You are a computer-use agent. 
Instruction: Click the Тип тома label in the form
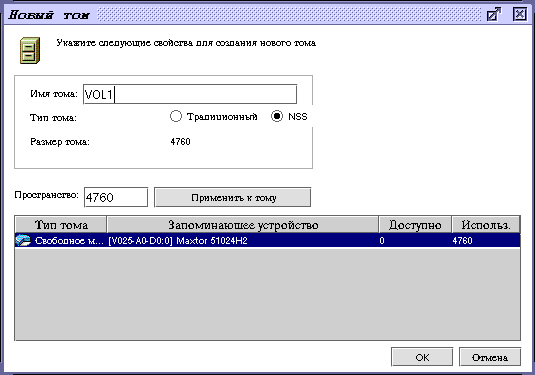(x=53, y=118)
